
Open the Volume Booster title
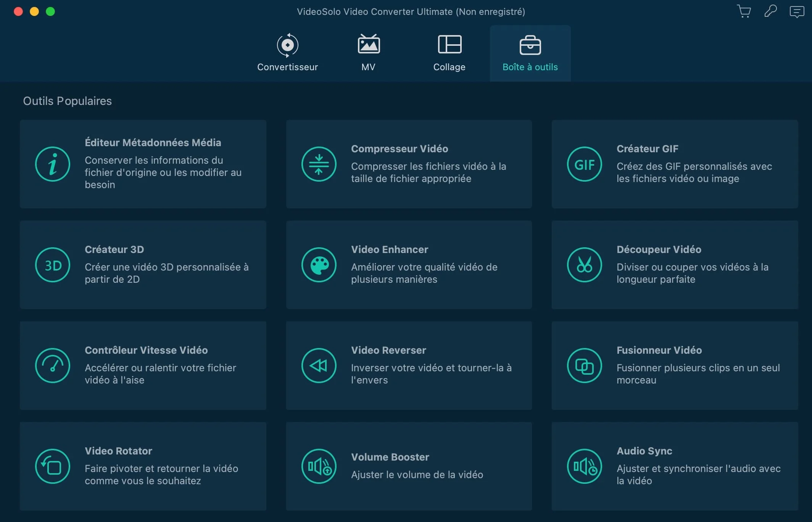coord(390,457)
